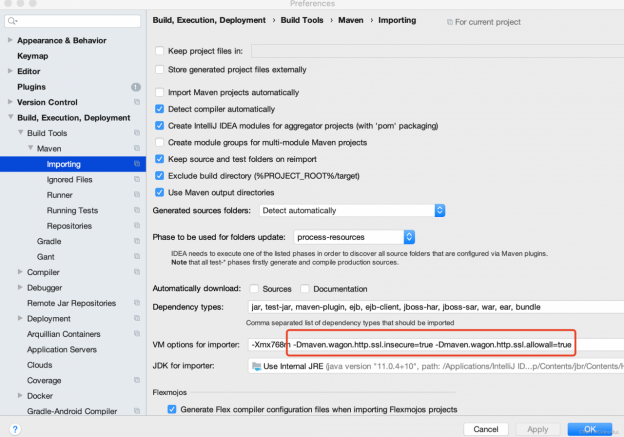Click the 'For current project' copy icon
The image size is (624, 437).
[450, 22]
